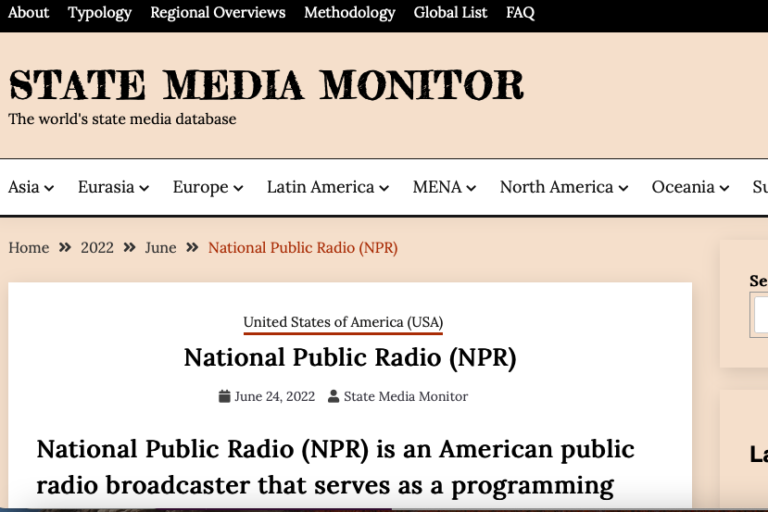Open the Typology menu item

[x=99, y=13]
